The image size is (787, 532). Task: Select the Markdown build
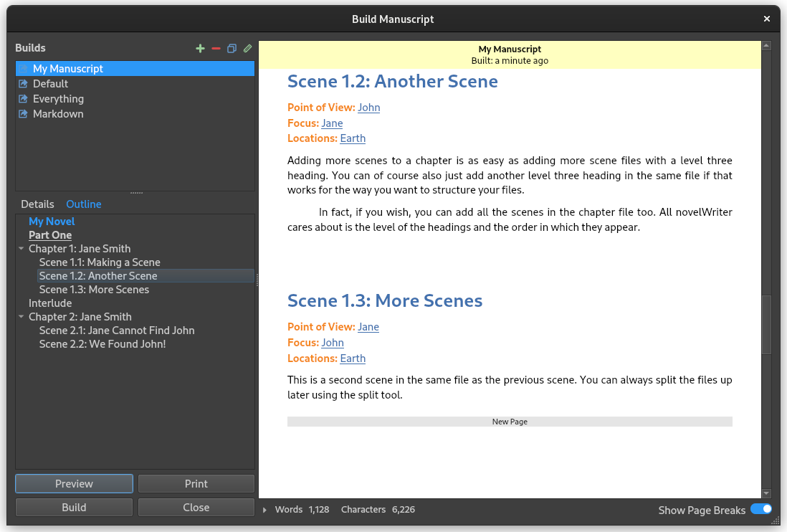[135, 114]
